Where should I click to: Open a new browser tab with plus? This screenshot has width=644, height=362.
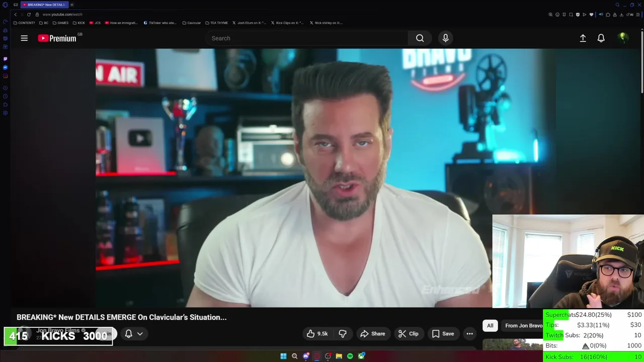click(72, 5)
